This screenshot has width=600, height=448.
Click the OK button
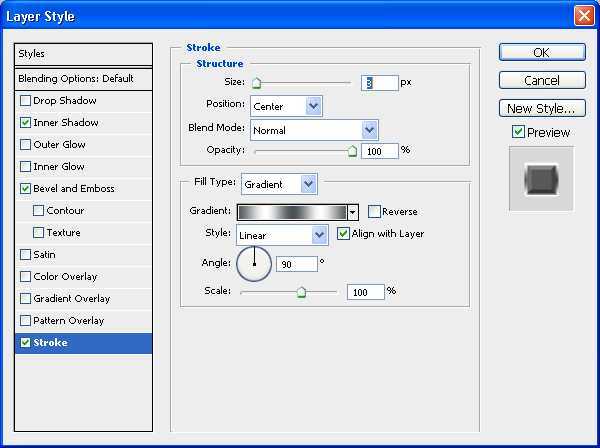[542, 52]
